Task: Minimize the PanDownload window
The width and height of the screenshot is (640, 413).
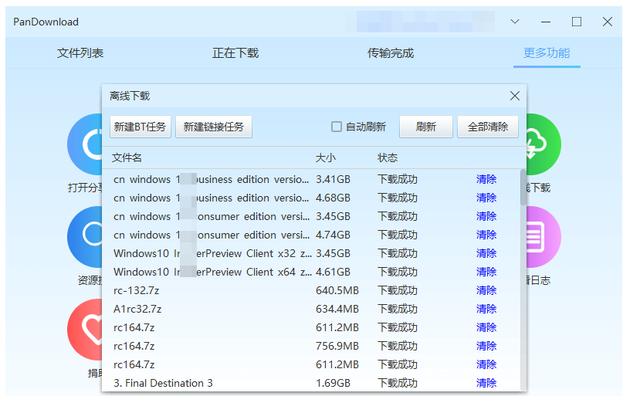Action: (546, 22)
